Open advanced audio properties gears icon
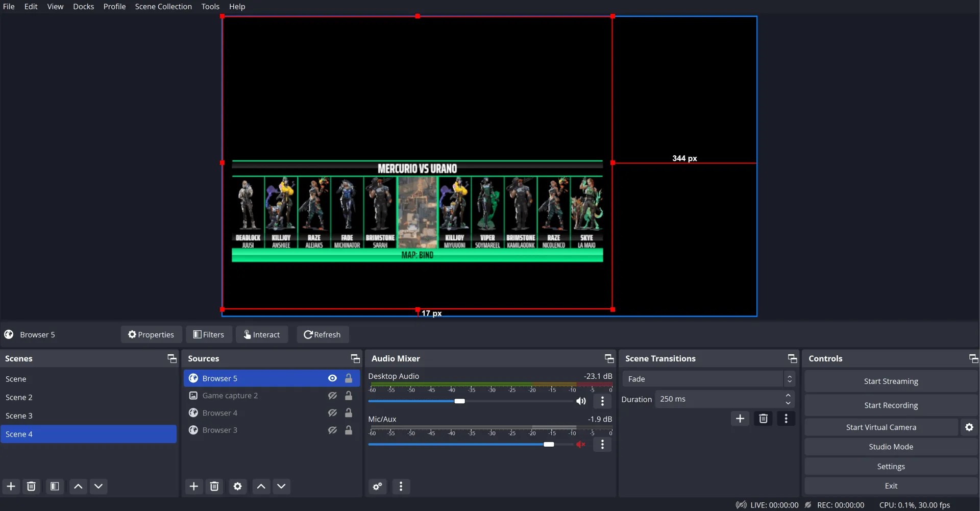This screenshot has height=511, width=980. [378, 486]
